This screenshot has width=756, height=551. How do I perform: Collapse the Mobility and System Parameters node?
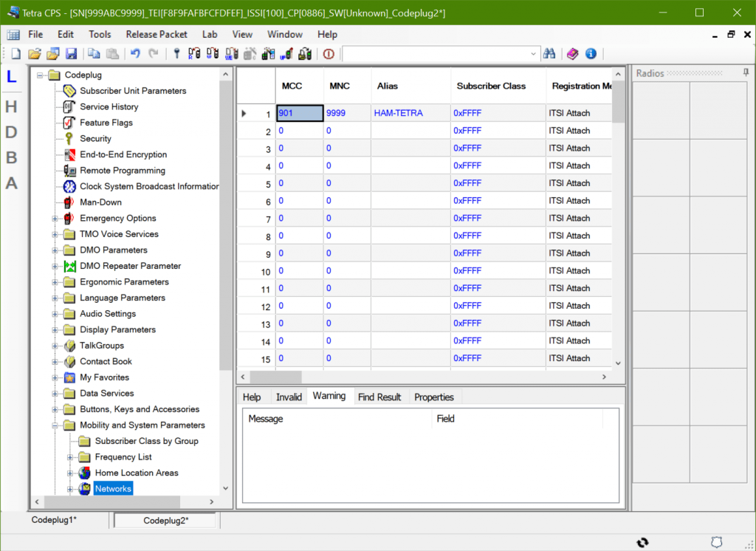tap(55, 425)
